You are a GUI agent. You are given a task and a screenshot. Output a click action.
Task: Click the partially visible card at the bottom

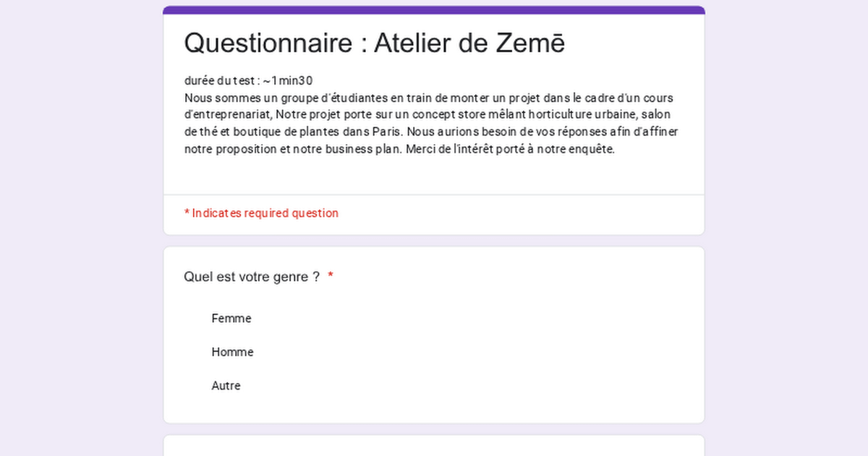434,446
